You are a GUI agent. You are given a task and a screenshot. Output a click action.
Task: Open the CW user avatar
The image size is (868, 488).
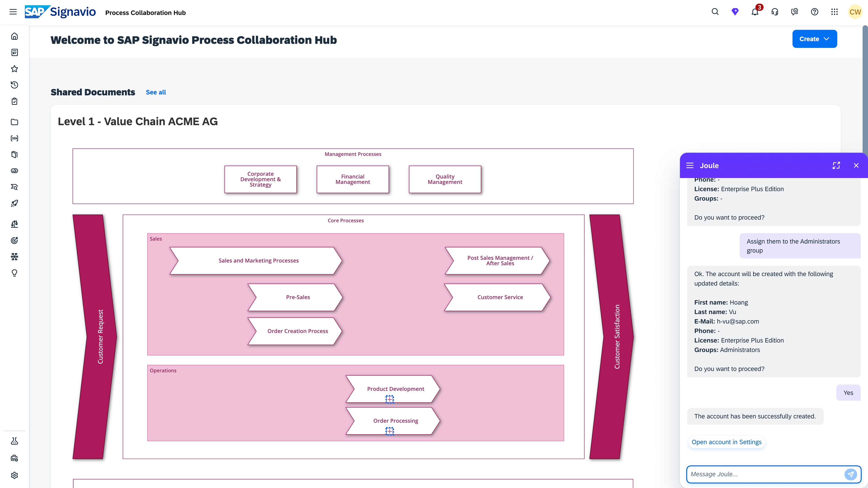pos(855,12)
